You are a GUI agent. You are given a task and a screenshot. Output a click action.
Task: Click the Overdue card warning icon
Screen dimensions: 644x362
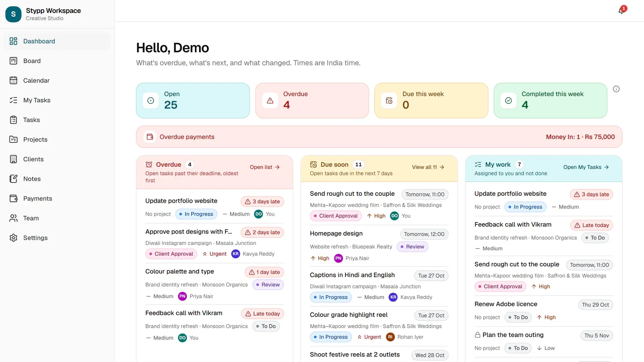click(270, 101)
